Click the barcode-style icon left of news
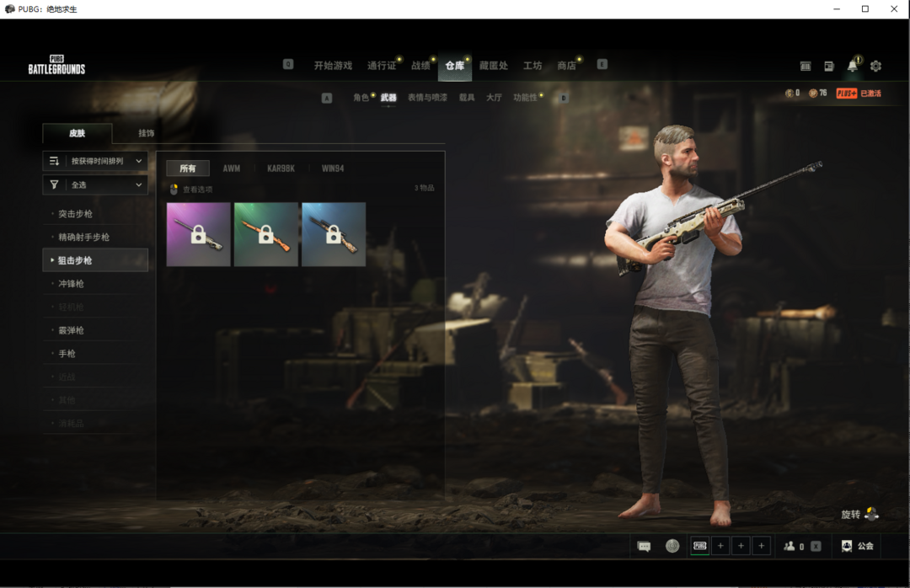Viewport: 910px width, 588px height. [x=806, y=66]
